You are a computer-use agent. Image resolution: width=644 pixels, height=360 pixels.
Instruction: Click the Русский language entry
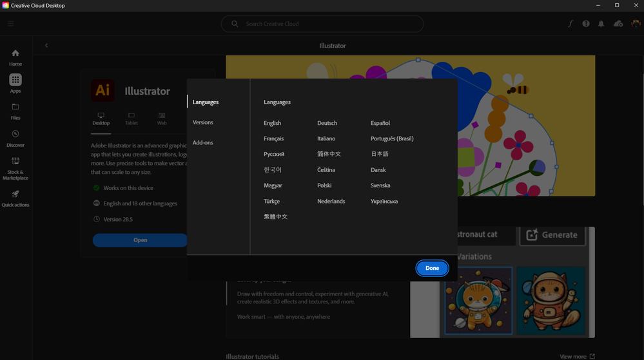(274, 154)
